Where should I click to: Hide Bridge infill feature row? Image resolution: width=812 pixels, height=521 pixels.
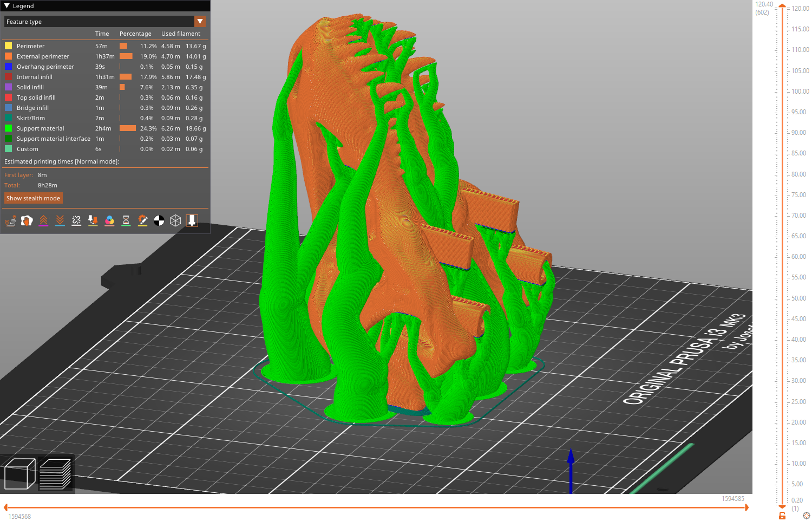pos(105,108)
